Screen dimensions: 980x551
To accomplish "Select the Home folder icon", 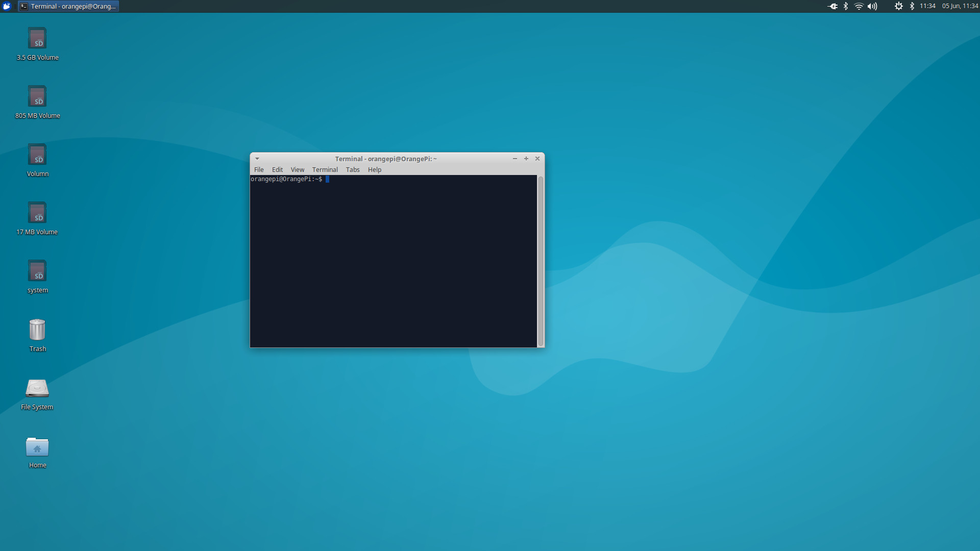I will pyautogui.click(x=37, y=447).
